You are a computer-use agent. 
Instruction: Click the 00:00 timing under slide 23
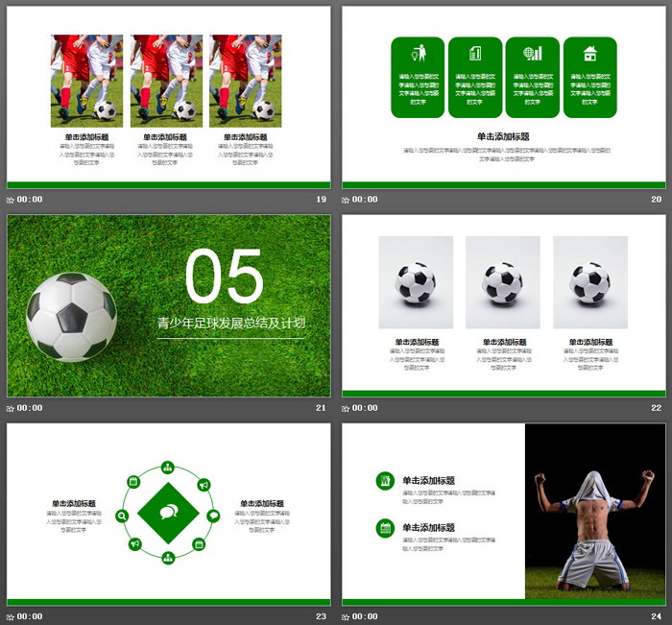pos(30,616)
